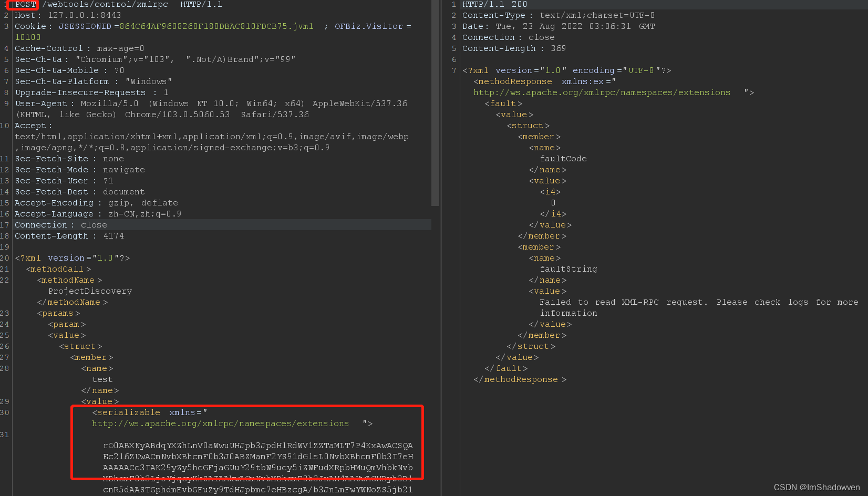Click the Sec-Ch-Ua header line

pyautogui.click(x=155, y=59)
